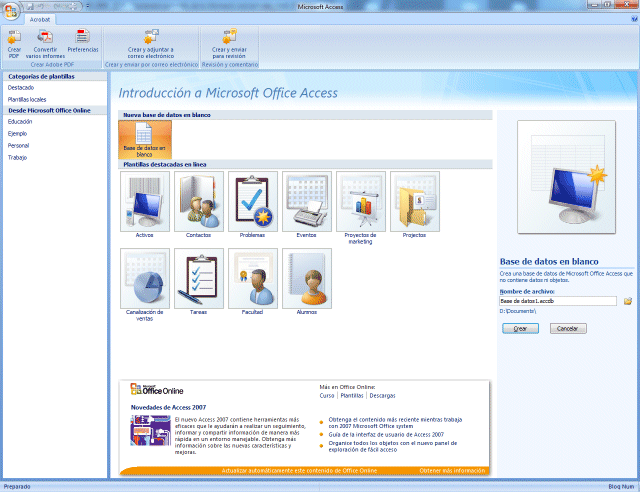Image resolution: width=640 pixels, height=492 pixels.
Task: Click Bloq Num status indicator
Action: (x=621, y=487)
